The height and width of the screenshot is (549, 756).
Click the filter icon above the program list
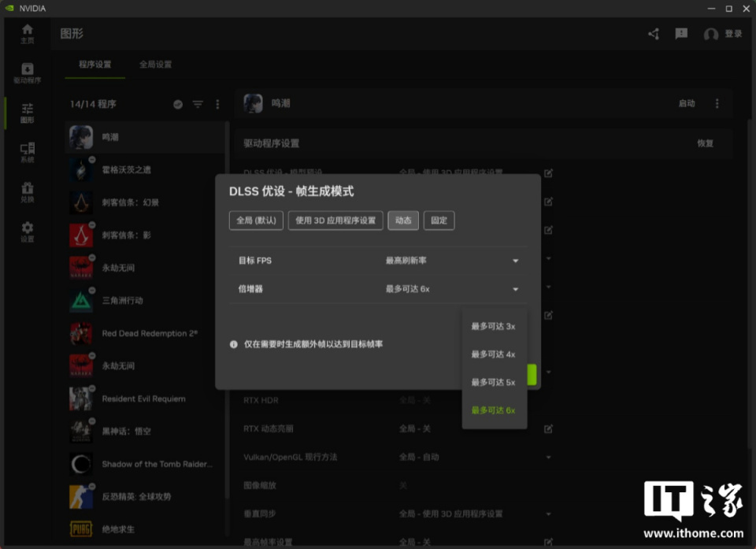pos(198,103)
